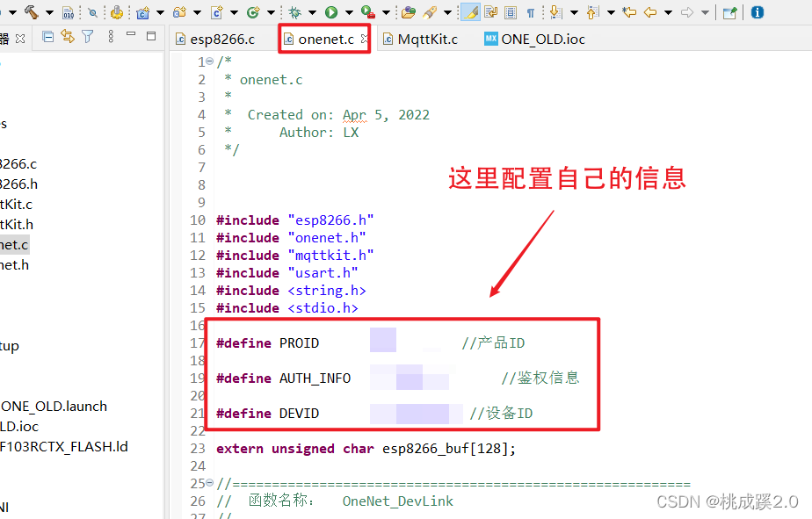Open the ONE_OLD.ioc editor tab
The width and height of the screenshot is (812, 519).
[534, 40]
